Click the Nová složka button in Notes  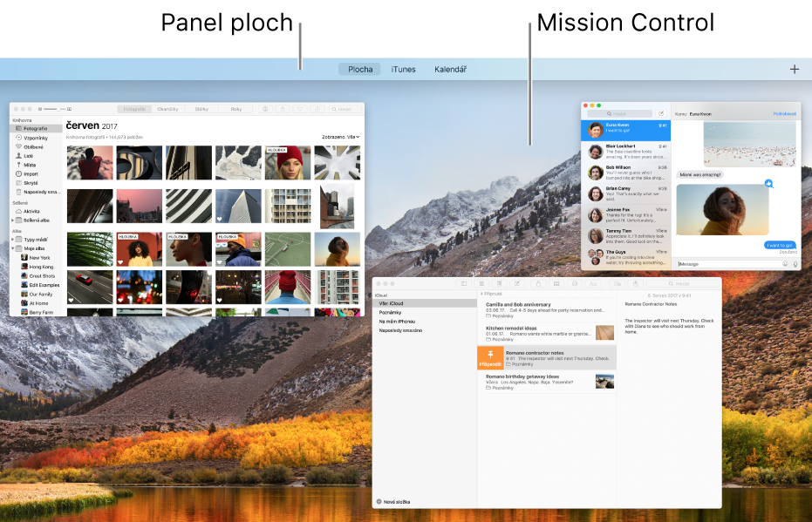tap(393, 502)
